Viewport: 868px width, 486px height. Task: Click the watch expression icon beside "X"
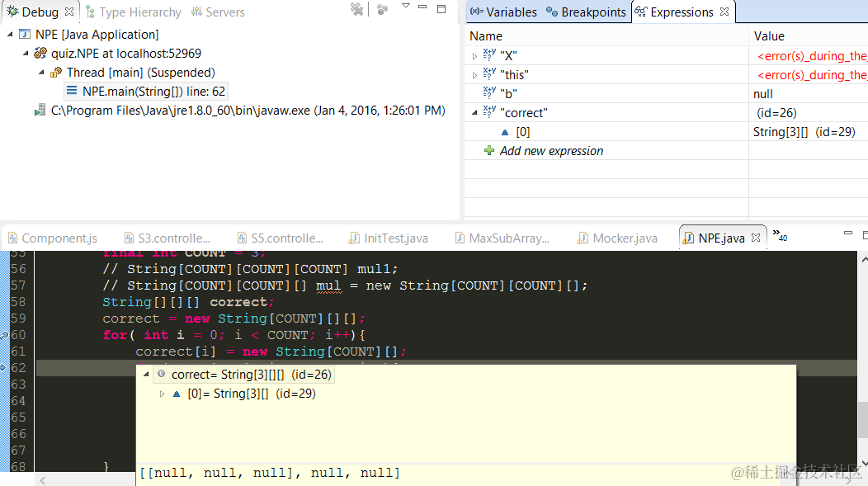pos(489,54)
